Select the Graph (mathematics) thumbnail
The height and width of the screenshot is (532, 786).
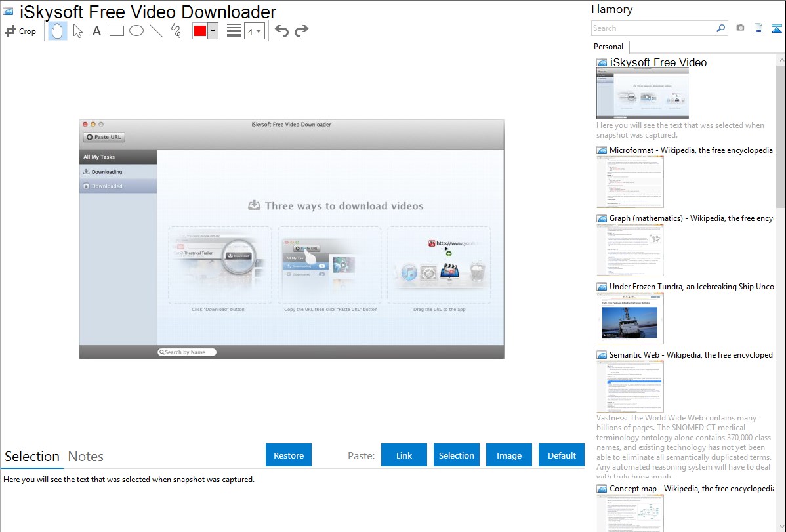pyautogui.click(x=630, y=250)
